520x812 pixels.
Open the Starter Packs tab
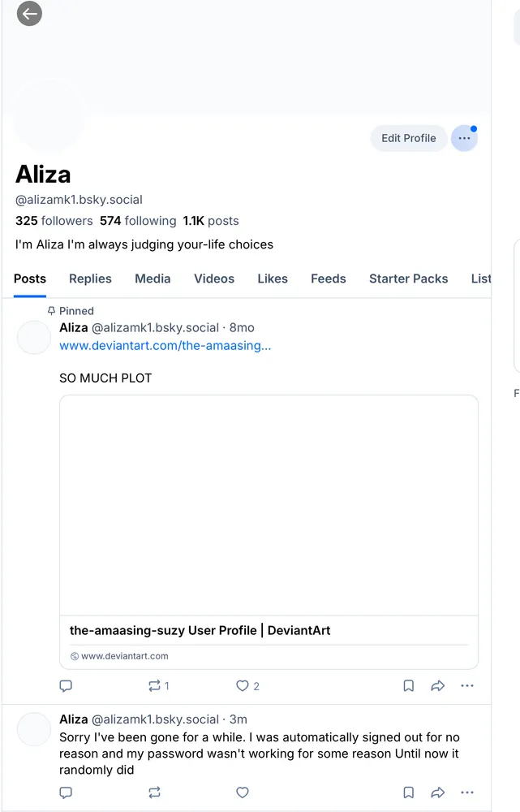coord(408,279)
